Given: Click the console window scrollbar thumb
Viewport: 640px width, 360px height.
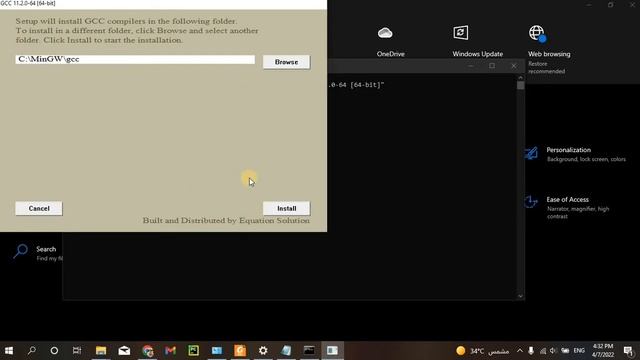Looking at the screenshot, I should [x=520, y=86].
